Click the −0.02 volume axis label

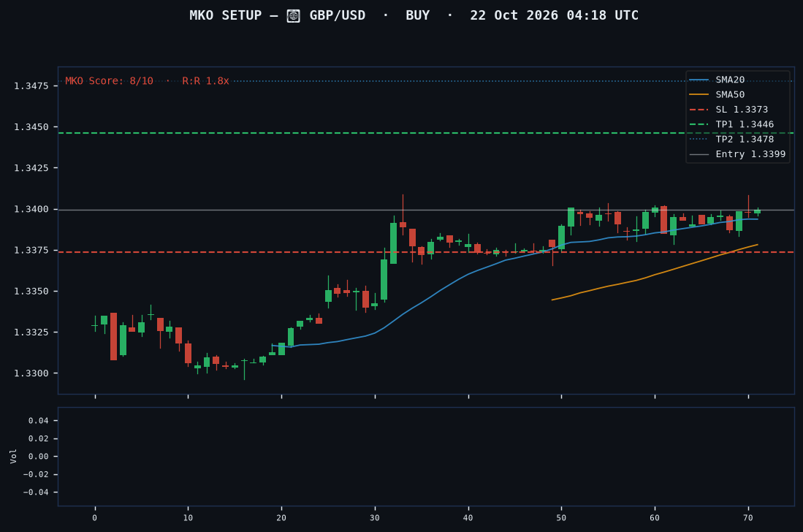pyautogui.click(x=36, y=475)
